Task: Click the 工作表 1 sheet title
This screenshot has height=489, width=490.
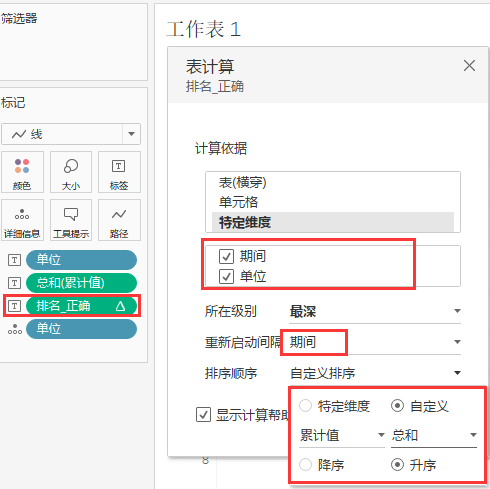Action: pyautogui.click(x=203, y=29)
